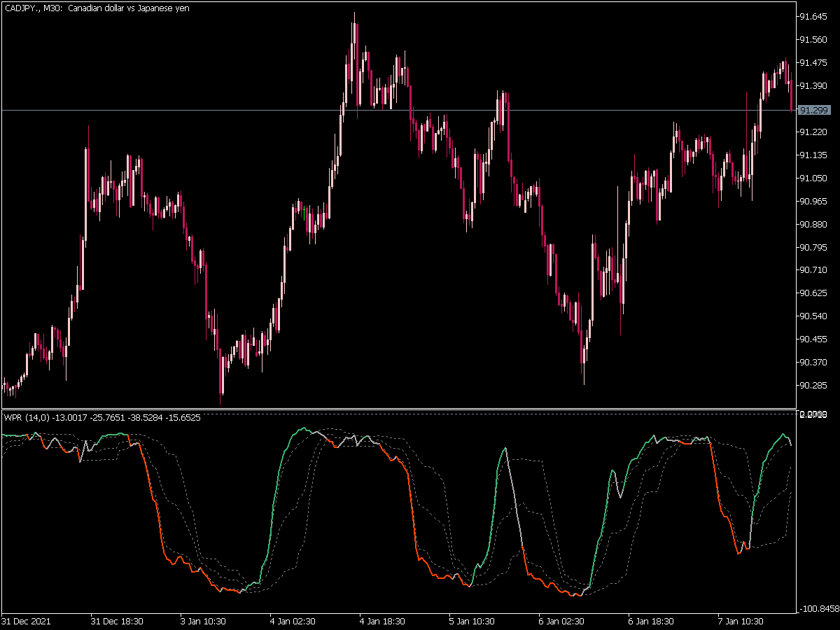Click the 91.135 price axis label
840x630 pixels.
tap(813, 155)
